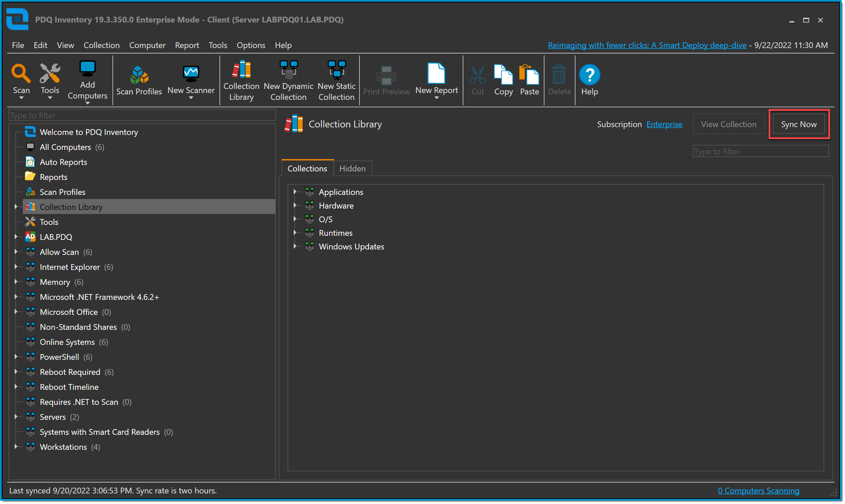The image size is (845, 504).
Task: Select Tools in the sidebar tree
Action: [x=49, y=222]
